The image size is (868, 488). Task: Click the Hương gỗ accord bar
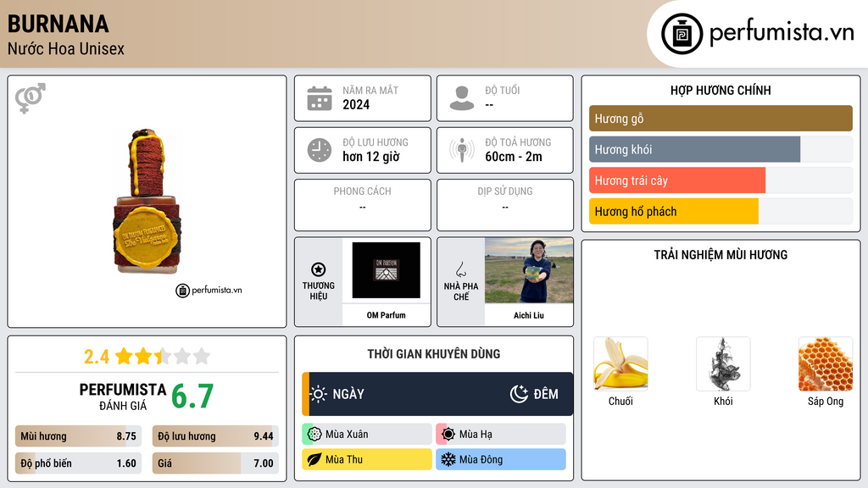(721, 119)
